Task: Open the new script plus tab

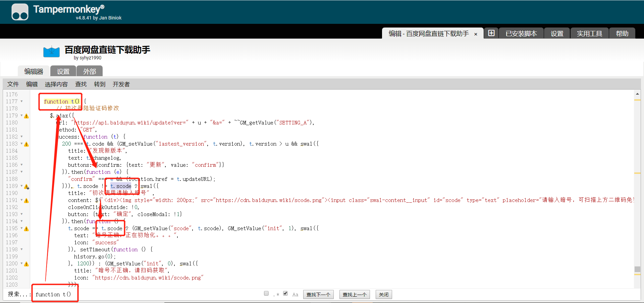Action: coord(491,33)
